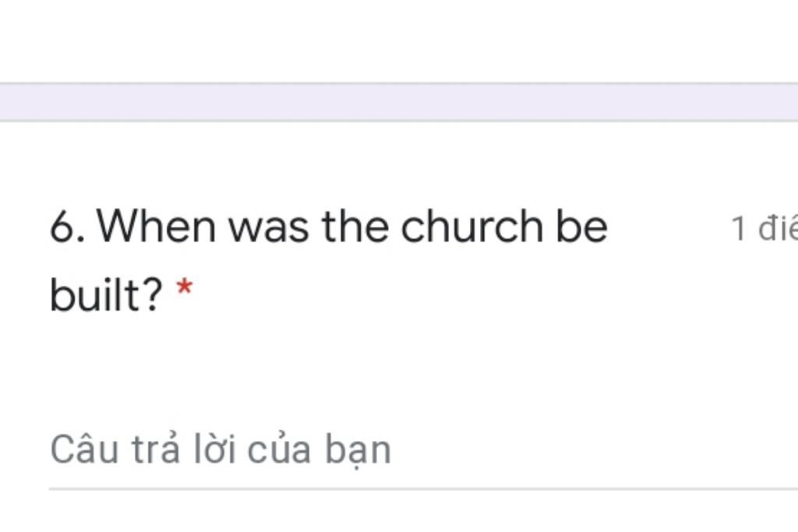Image resolution: width=798 pixels, height=532 pixels.
Task: Click the white card area above lavender band
Action: 399,41
